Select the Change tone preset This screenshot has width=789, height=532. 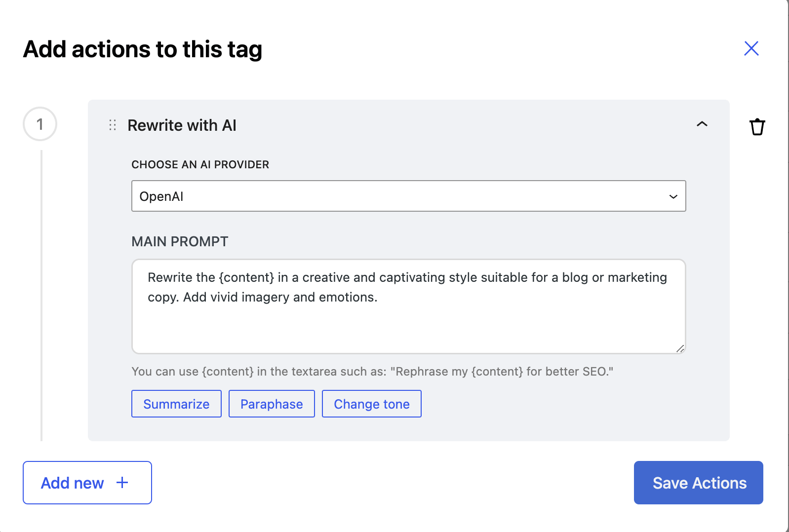[x=371, y=404]
